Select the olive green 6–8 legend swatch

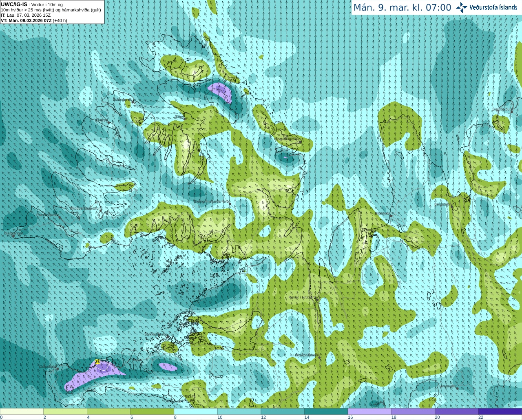tap(152, 411)
